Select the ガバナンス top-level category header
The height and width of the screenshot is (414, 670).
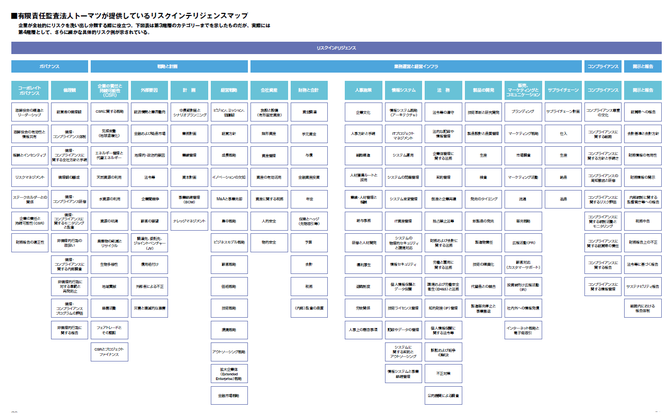51,66
